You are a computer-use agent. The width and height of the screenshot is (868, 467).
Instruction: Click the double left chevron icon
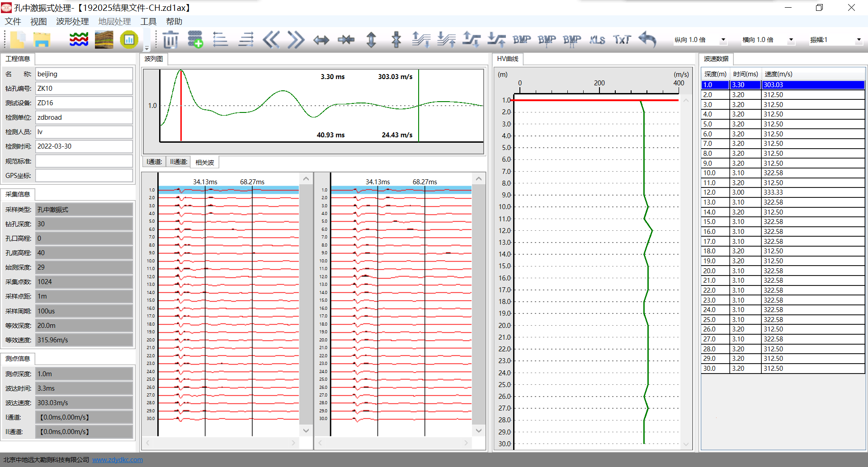pos(271,40)
